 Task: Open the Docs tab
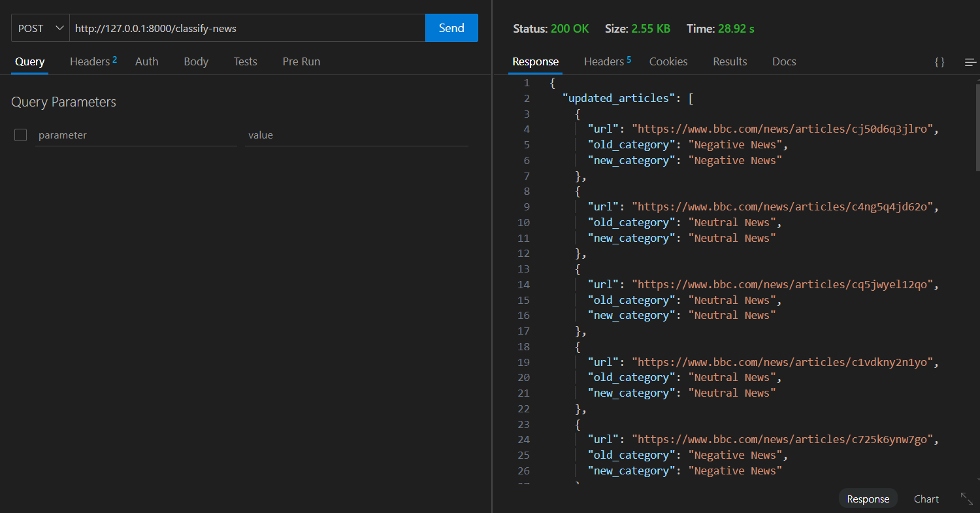click(784, 61)
